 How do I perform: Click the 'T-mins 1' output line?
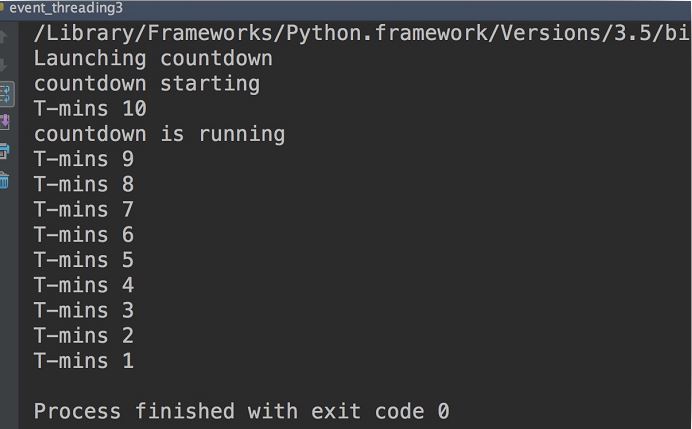84,361
